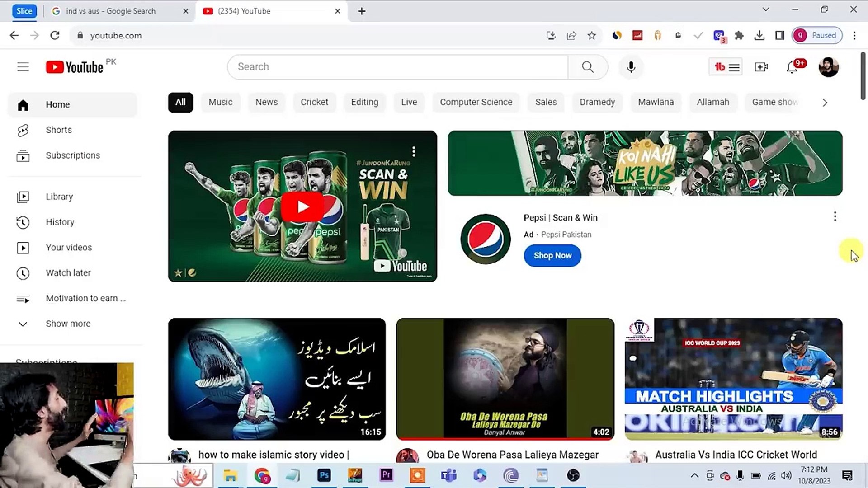Select the Computer Science filter chip
The width and height of the screenshot is (868, 488).
point(476,102)
